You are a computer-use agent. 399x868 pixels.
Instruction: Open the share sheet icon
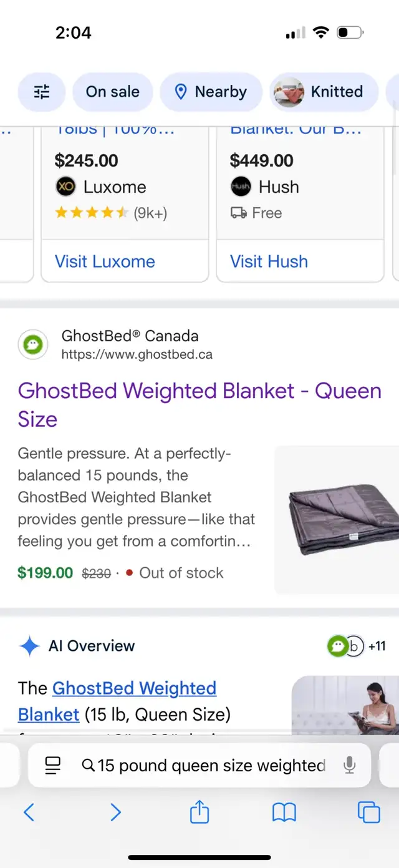199,812
